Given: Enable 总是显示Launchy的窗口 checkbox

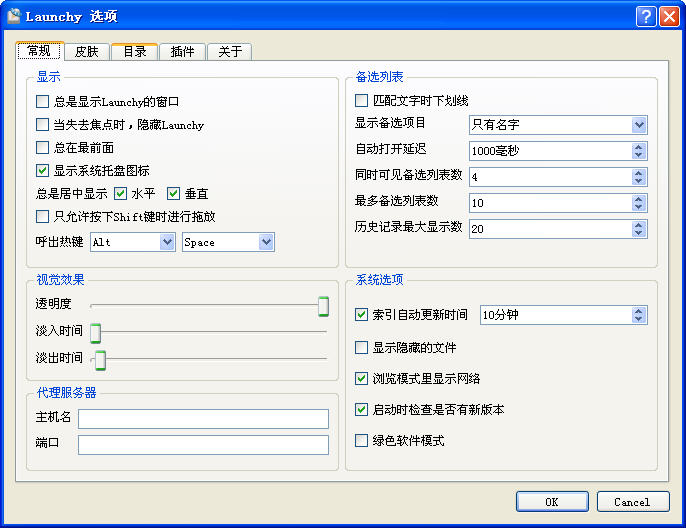Looking at the screenshot, I should pyautogui.click(x=42, y=101).
